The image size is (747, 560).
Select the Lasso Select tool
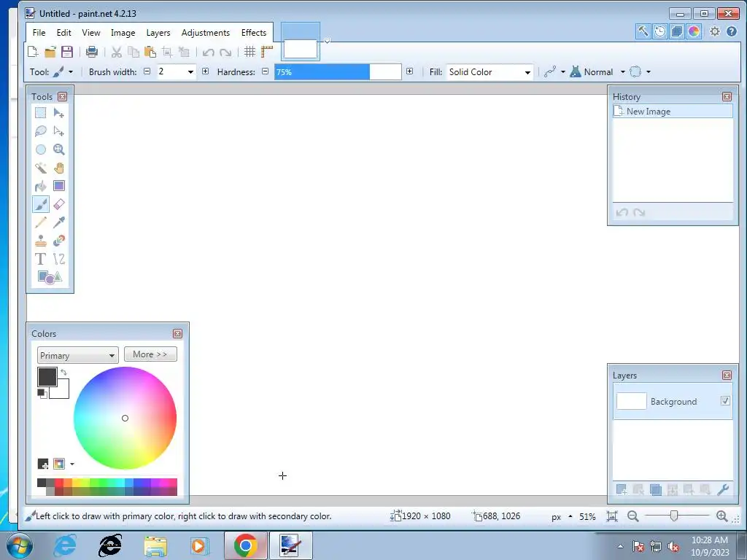[41, 131]
